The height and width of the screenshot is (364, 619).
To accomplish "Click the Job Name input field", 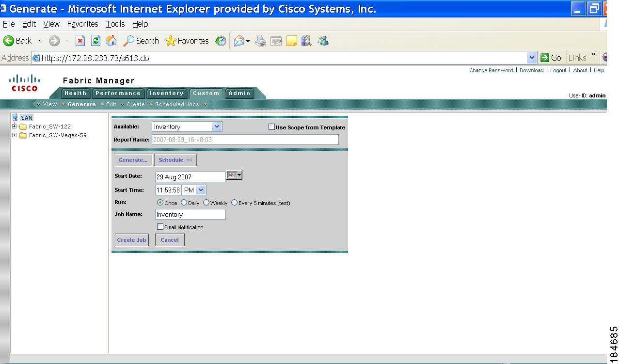I will point(190,214).
